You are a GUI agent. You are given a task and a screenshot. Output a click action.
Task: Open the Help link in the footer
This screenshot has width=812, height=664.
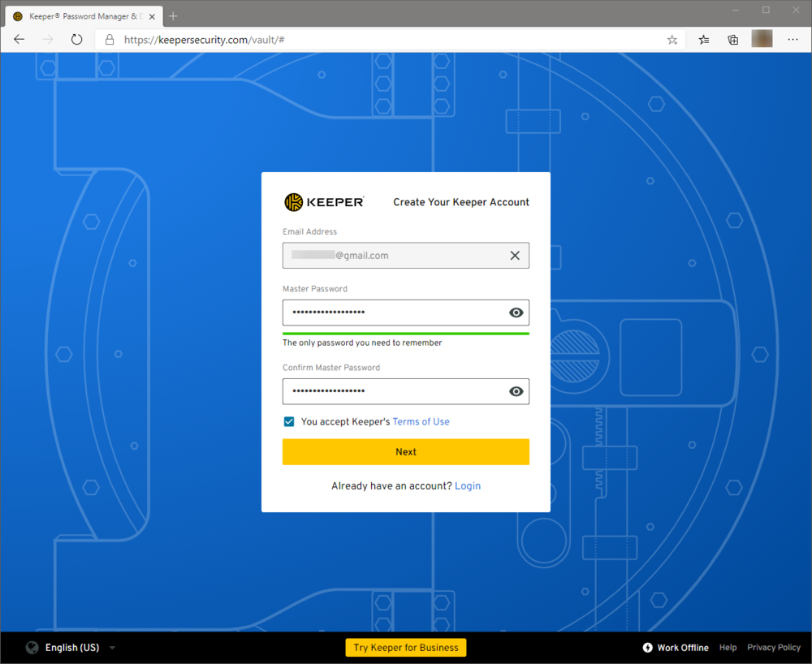[728, 648]
